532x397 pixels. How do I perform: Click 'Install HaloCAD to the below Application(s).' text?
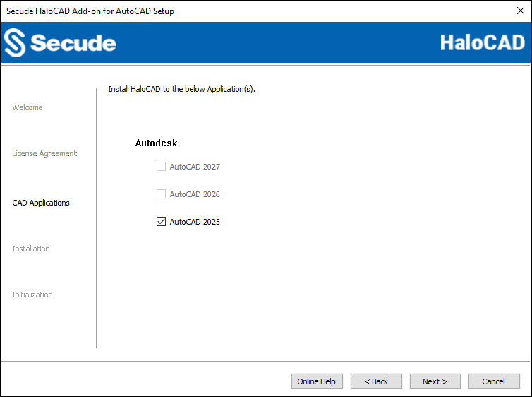pyautogui.click(x=181, y=89)
